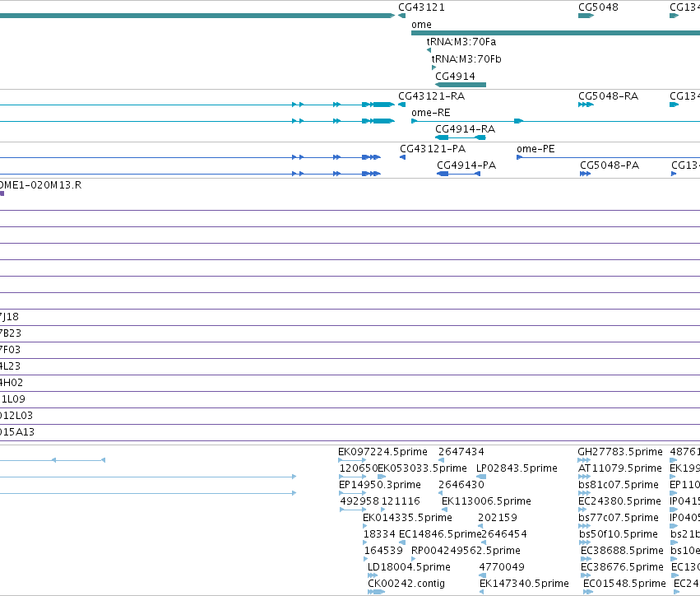Select the CG43121 gene label
Image resolution: width=700 pixels, height=596 pixels.
(421, 7)
